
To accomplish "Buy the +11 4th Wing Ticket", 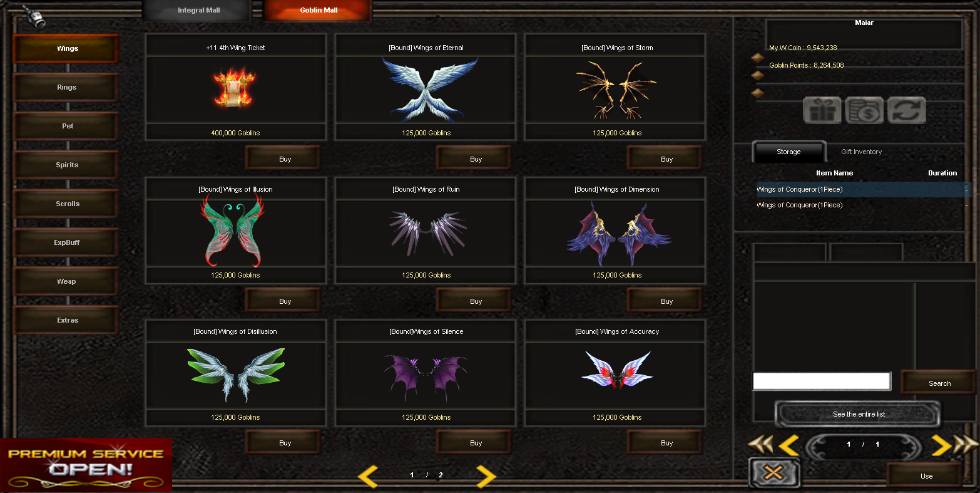I will click(x=285, y=159).
